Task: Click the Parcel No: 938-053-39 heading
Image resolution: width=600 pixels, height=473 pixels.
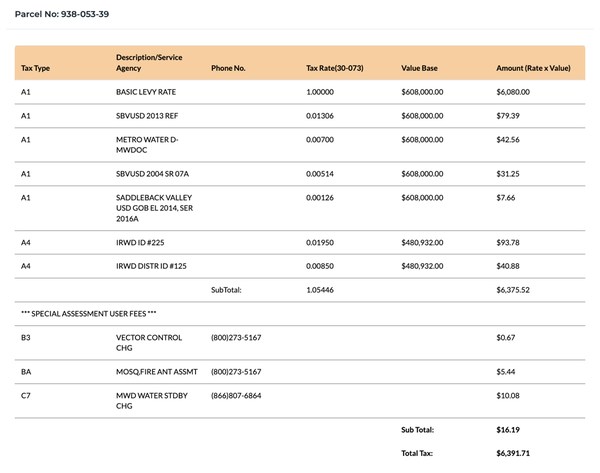Action: 62,14
